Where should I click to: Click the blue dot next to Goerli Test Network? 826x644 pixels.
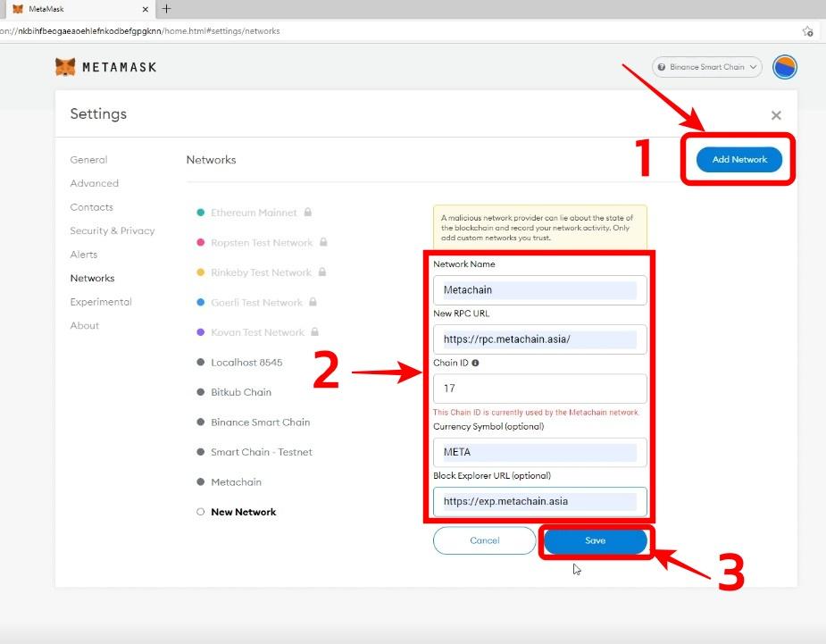point(200,303)
